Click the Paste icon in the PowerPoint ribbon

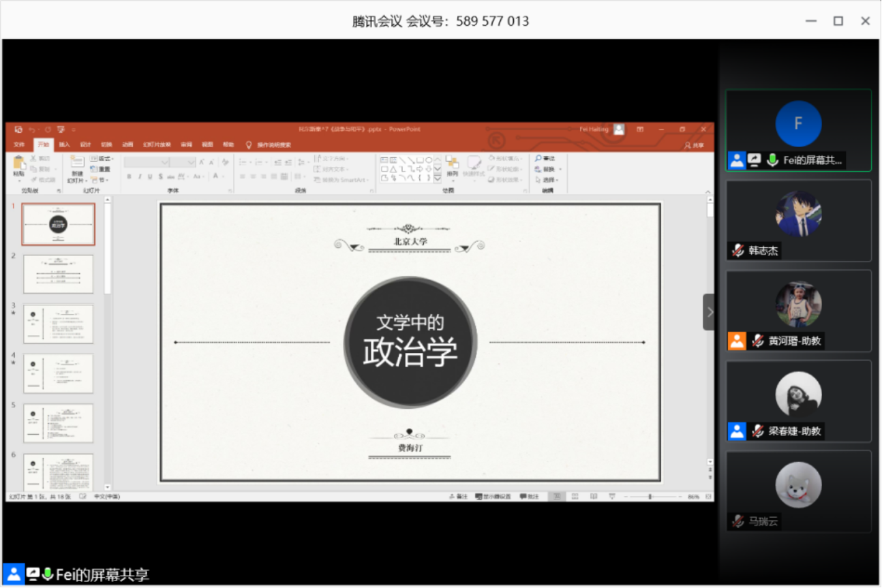[18, 164]
